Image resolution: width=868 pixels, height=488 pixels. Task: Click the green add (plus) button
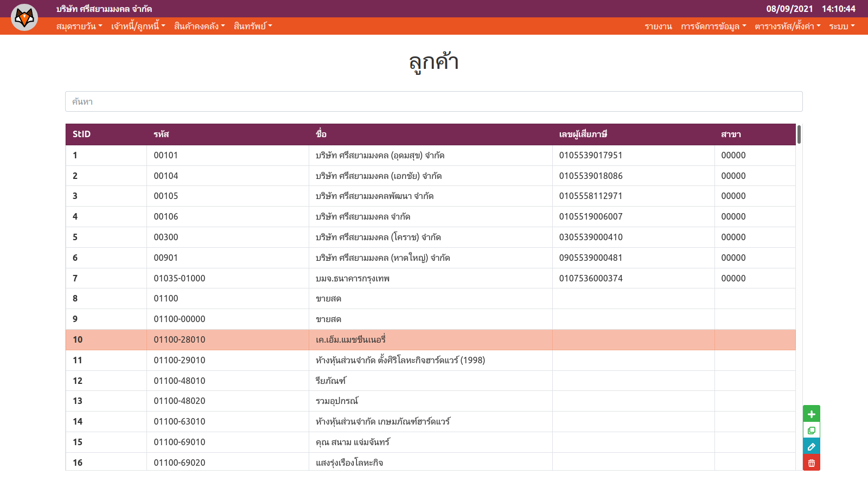[x=812, y=414]
